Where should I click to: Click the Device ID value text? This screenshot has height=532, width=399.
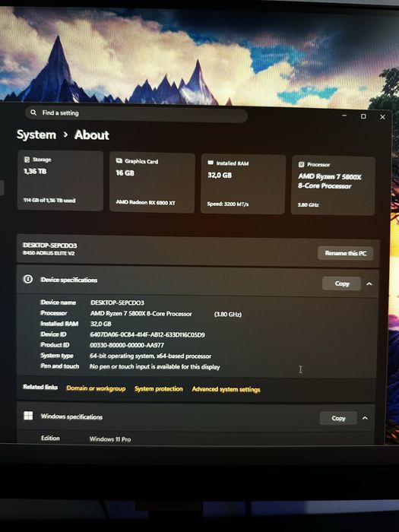click(x=147, y=334)
